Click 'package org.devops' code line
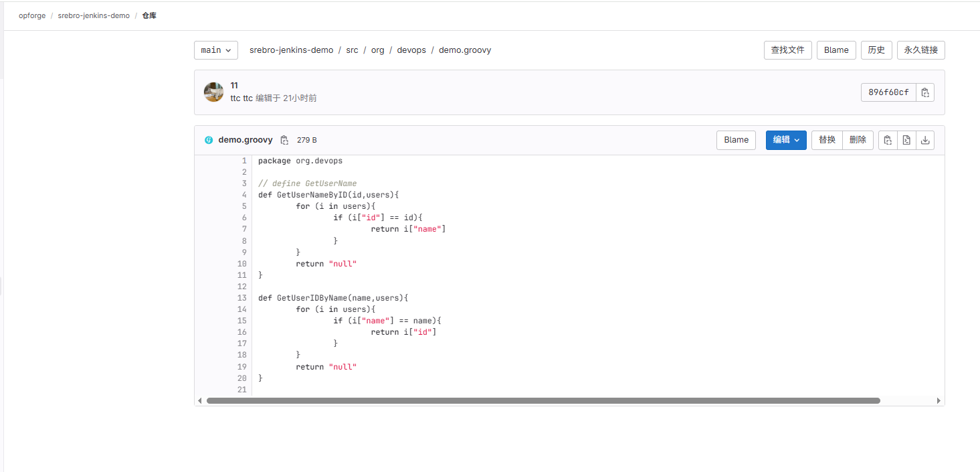Viewport: 980px width, 472px height. click(x=300, y=161)
